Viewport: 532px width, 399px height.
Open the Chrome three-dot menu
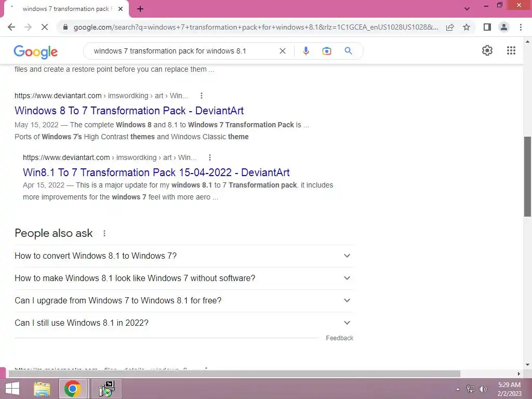(521, 27)
